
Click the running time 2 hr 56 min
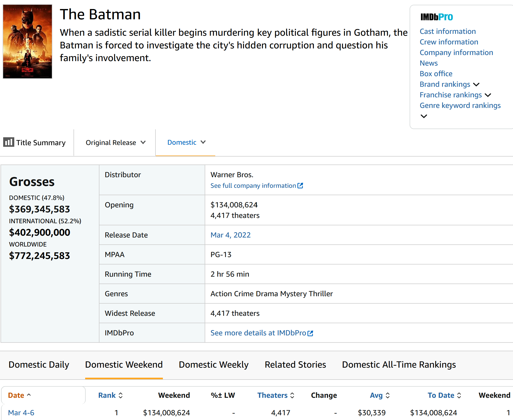(x=230, y=274)
